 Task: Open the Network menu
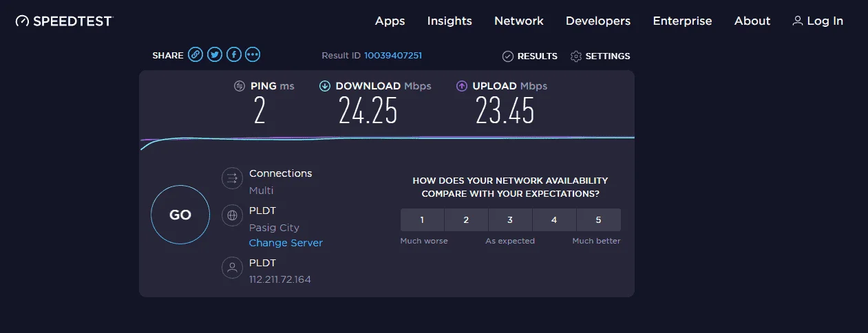519,21
